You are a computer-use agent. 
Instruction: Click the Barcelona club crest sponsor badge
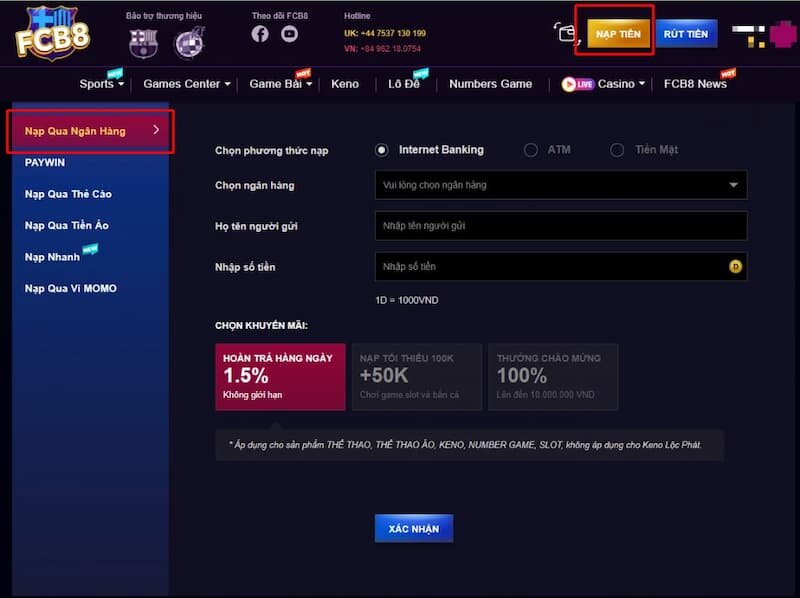click(143, 42)
